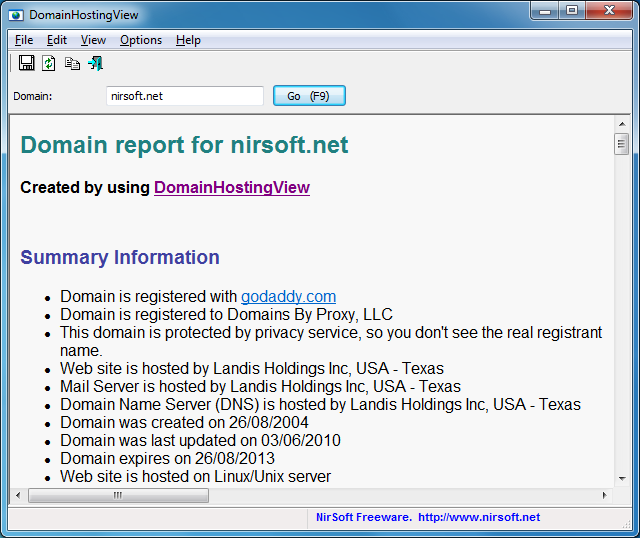Open the Help menu
Screen dimensions: 640x538
click(x=188, y=40)
